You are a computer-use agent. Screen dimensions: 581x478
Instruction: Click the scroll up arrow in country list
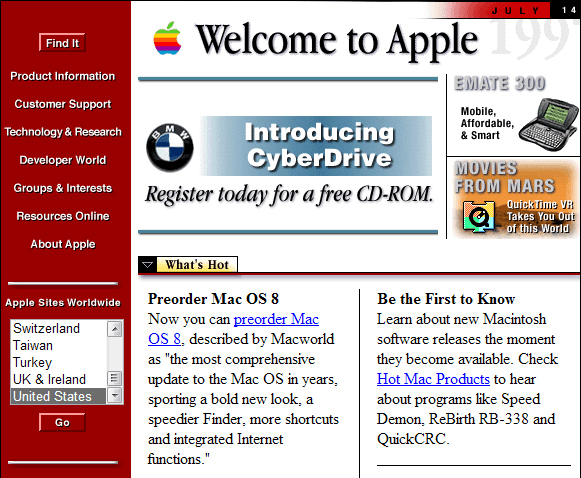click(x=115, y=329)
